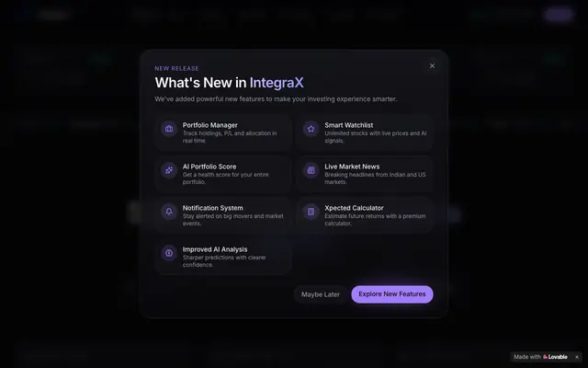The image size is (588, 368).
Task: Select the Improved AI Analysis title
Action: (x=215, y=249)
